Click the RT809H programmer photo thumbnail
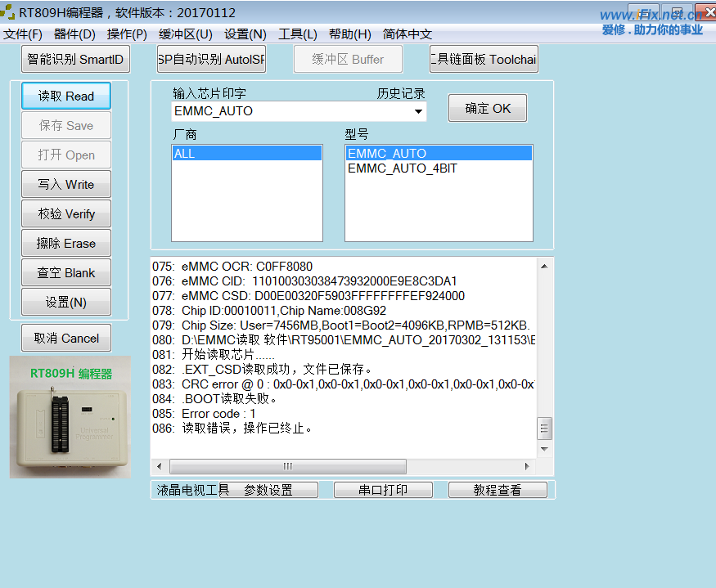Viewport: 716px width, 588px height. 70,417
